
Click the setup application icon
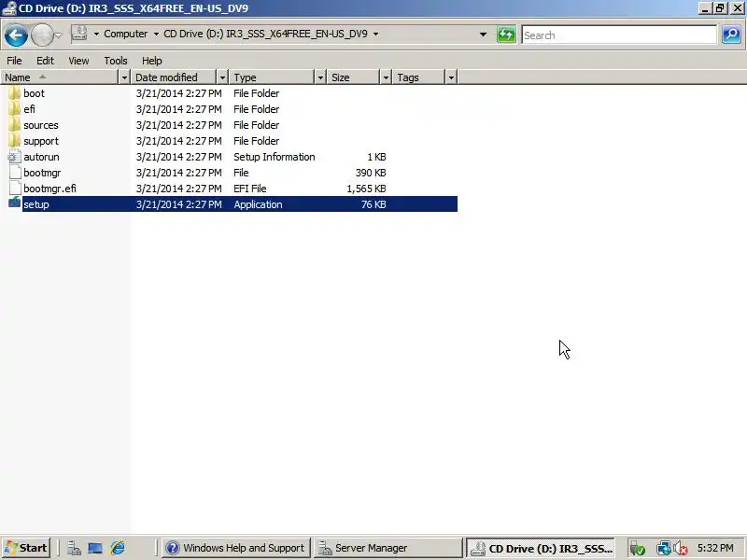coord(15,203)
